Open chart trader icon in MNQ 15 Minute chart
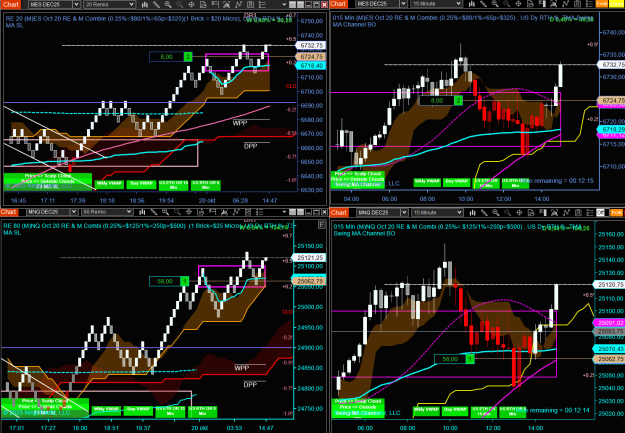625x433 pixels. coord(542,213)
